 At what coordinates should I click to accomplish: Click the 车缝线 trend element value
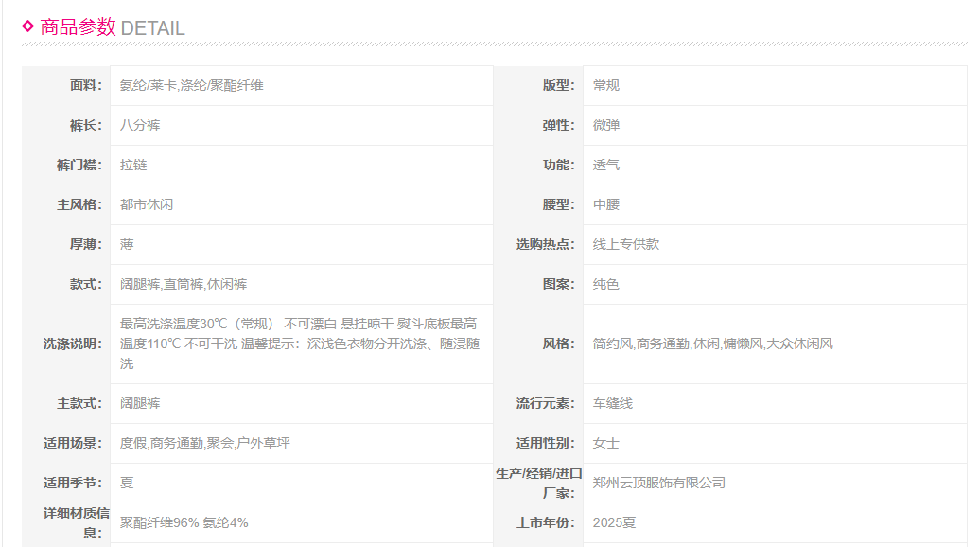pos(613,403)
